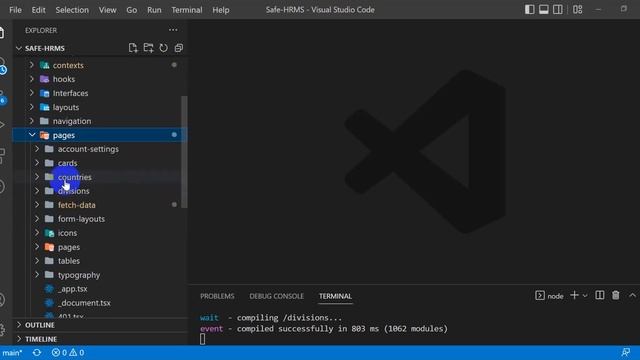The height and width of the screenshot is (360, 640).
Task: Open the Accounts icon in activity bar
Action: (2, 300)
